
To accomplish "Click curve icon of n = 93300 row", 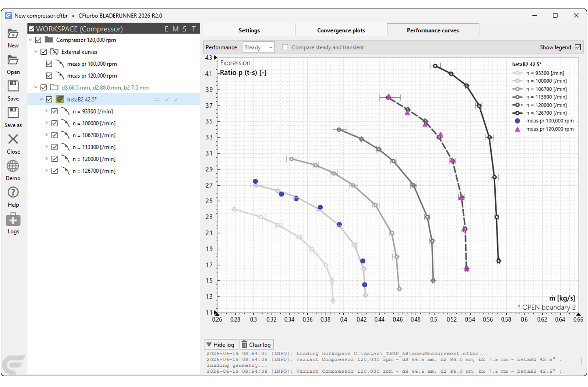I will [65, 111].
